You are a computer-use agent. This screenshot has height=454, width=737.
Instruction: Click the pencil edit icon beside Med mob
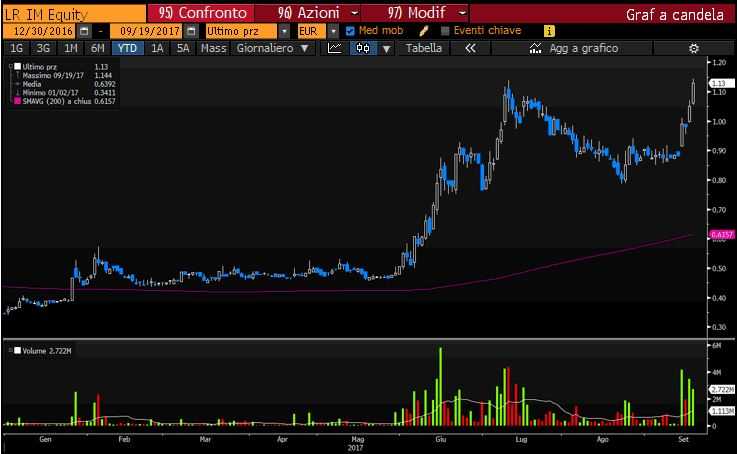(424, 31)
